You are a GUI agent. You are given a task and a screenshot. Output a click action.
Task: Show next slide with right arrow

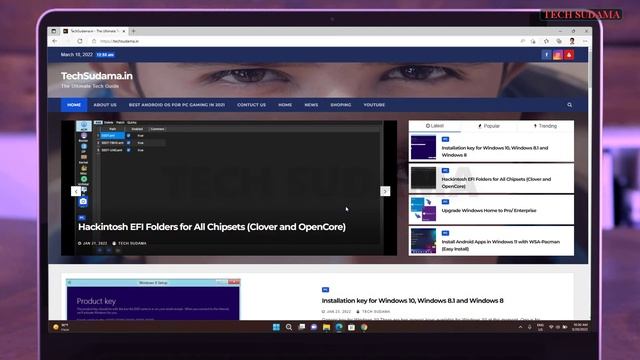[x=385, y=191]
